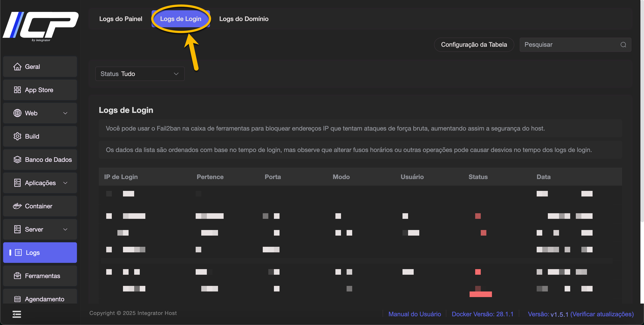
Task: Expand the Aplicações submenu chevron
Action: click(65, 183)
